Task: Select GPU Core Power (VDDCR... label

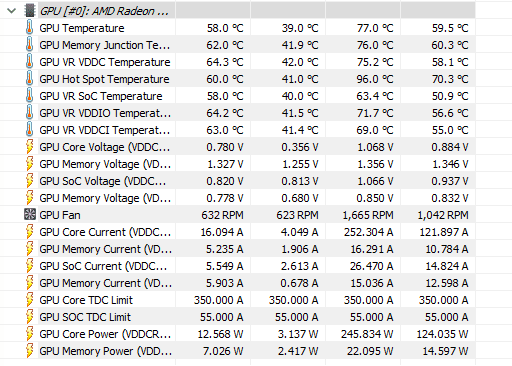Action: (105, 334)
